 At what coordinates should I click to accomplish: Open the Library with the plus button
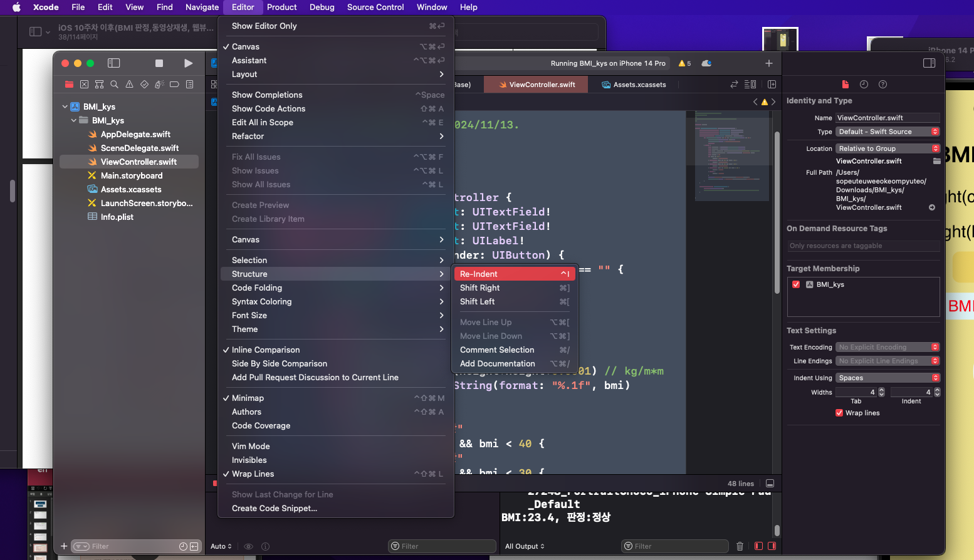pos(769,63)
